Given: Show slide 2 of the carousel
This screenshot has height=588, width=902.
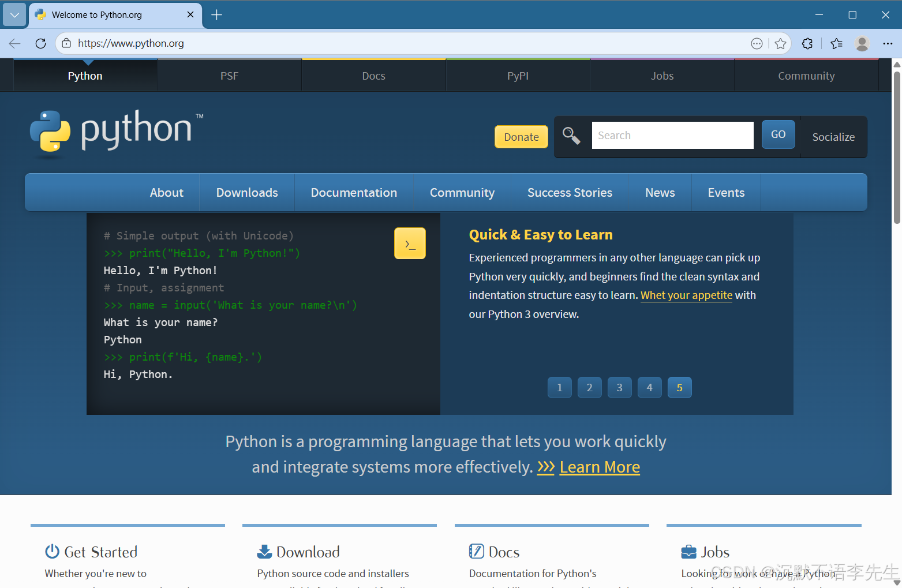Looking at the screenshot, I should pyautogui.click(x=590, y=388).
